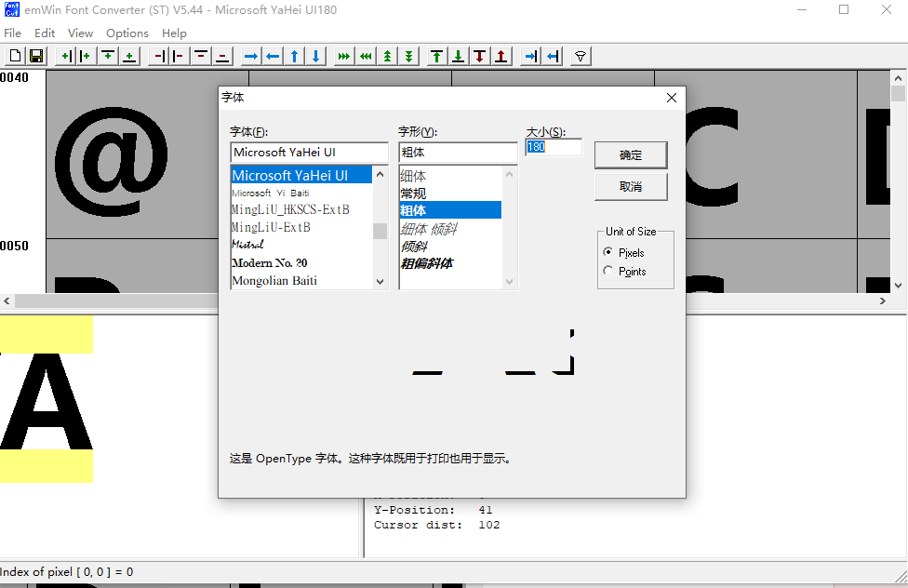Select the Points unit of size
The height and width of the screenshot is (588, 908).
625,271
